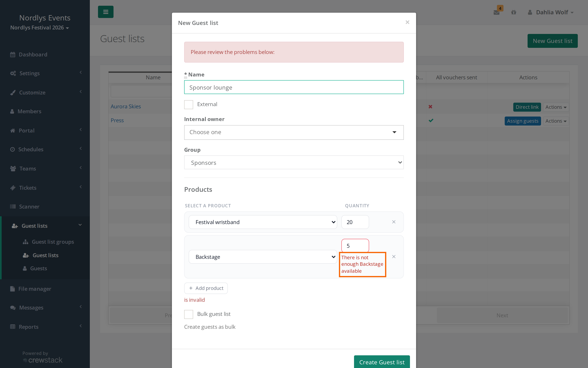Expand the Customize sidebar section
Image resolution: width=588 pixels, height=368 pixels.
(x=45, y=92)
